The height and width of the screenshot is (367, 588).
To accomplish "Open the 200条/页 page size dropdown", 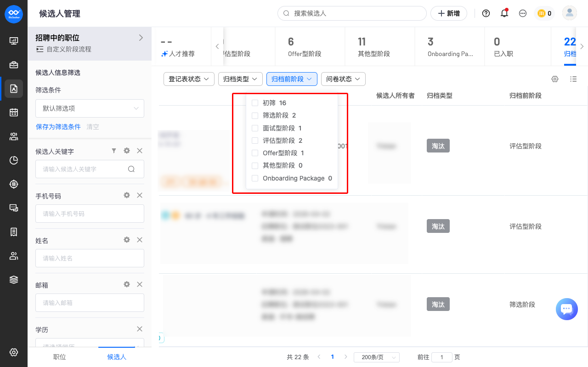I will coord(377,357).
